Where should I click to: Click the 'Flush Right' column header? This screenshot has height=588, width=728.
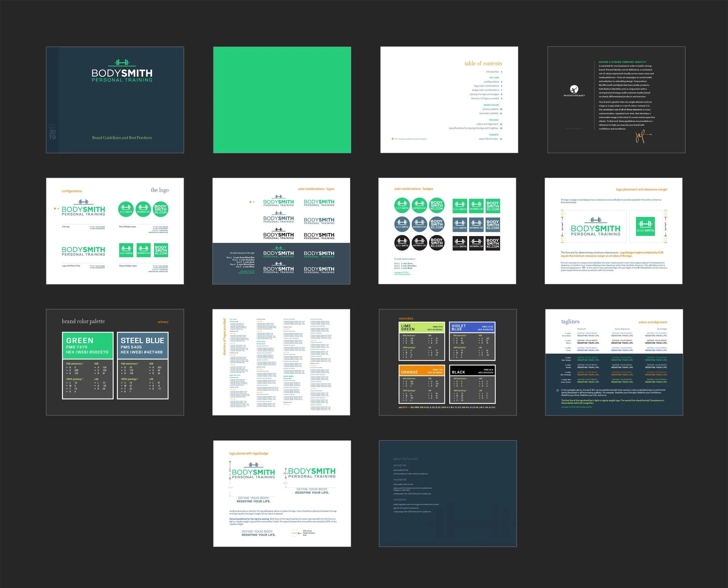pyautogui.click(x=662, y=329)
